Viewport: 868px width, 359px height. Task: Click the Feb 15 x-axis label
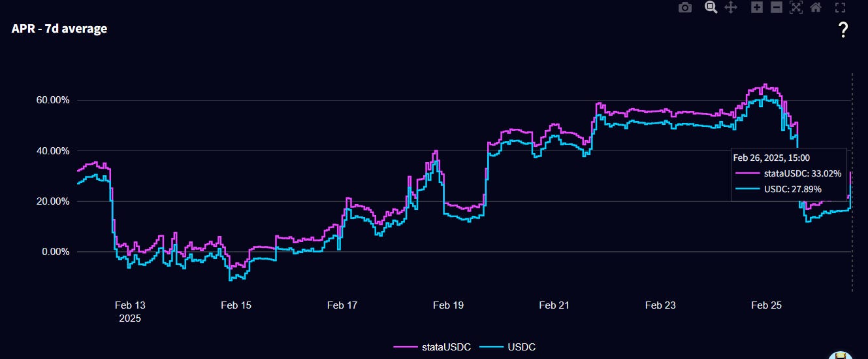point(236,305)
